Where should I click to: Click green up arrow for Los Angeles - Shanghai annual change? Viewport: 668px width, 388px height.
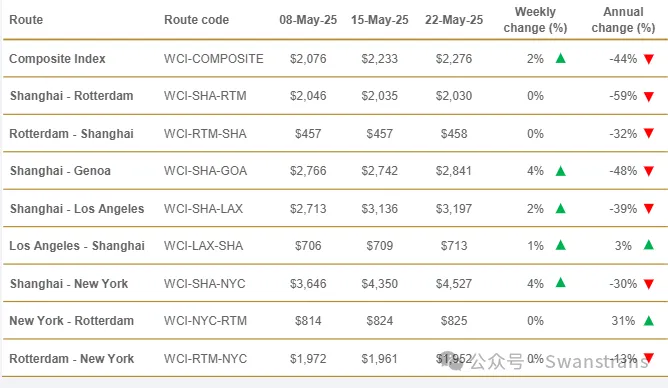(x=649, y=245)
